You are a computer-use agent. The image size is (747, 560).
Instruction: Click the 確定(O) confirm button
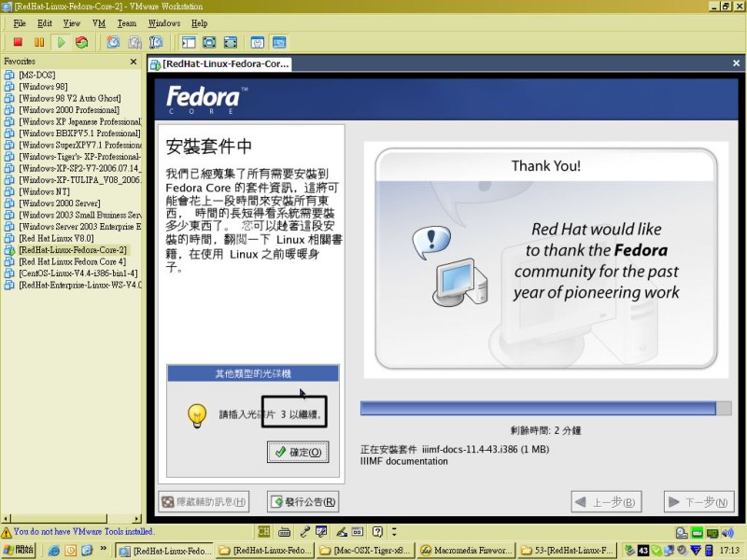pyautogui.click(x=298, y=452)
